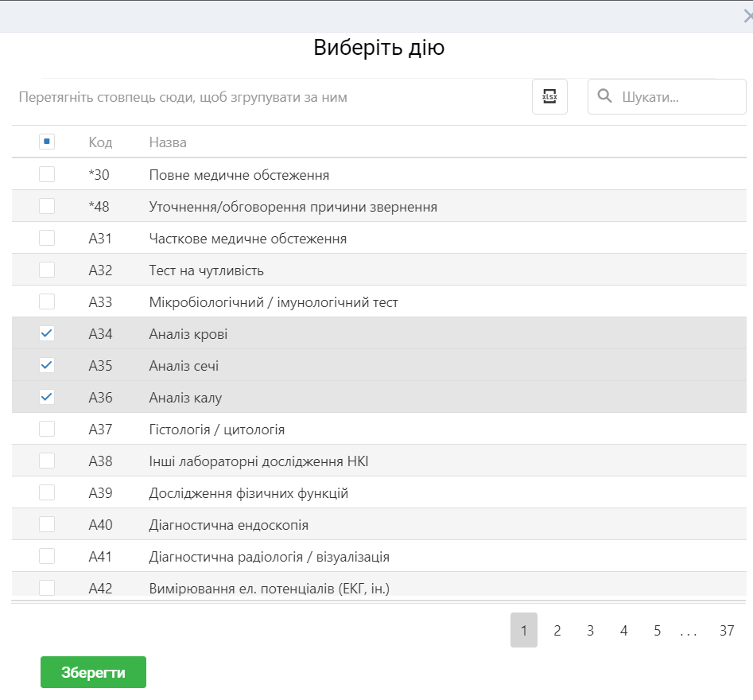Enable checkbox for A40 Діагностична ендоскопія
Image resolution: width=753 pixels, height=700 pixels.
tap(47, 524)
